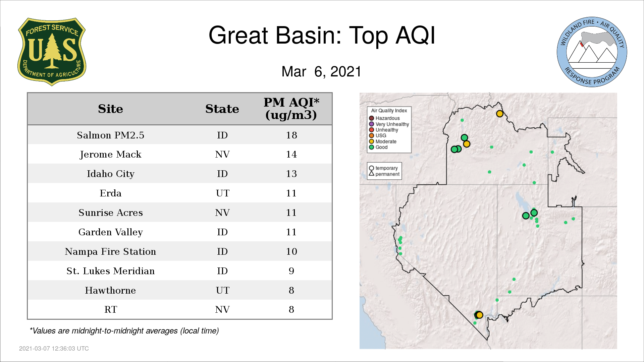Screen dimensions: 644x362
Task: Select the St. Lukes Meridian site name
Action: 110,271
